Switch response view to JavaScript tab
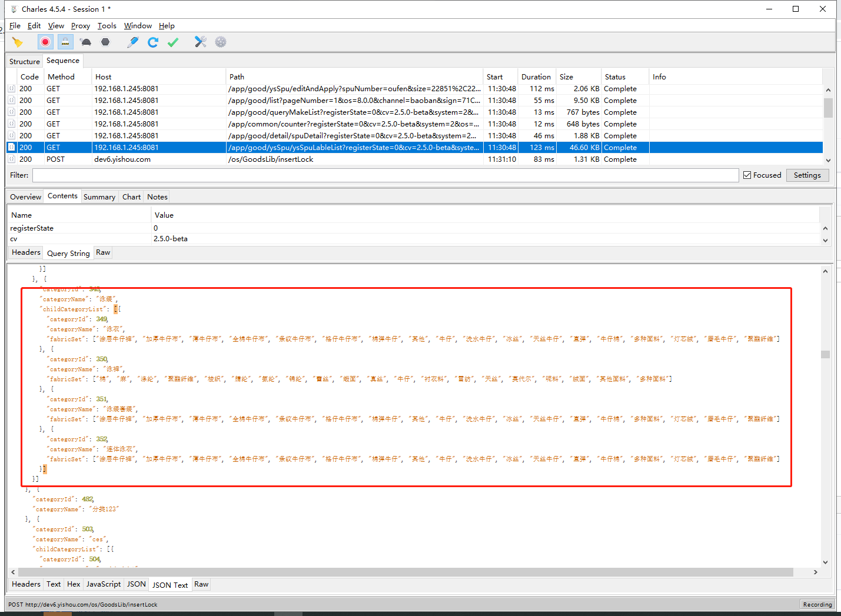This screenshot has height=616, width=841. (104, 584)
